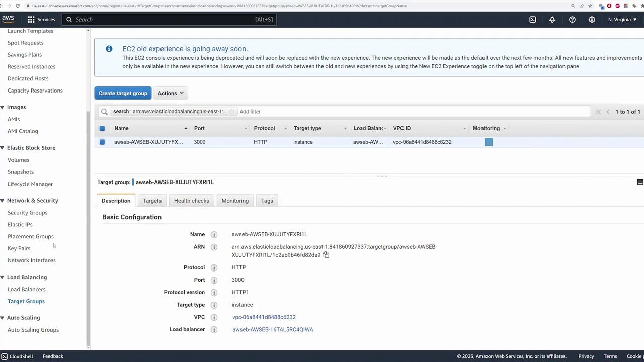644x362 pixels.
Task: Go to the first page of results
Action: pyautogui.click(x=598, y=112)
